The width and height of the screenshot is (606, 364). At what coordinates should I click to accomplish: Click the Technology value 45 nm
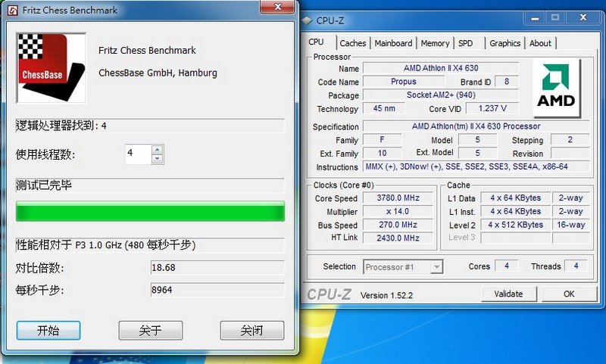coord(384,108)
